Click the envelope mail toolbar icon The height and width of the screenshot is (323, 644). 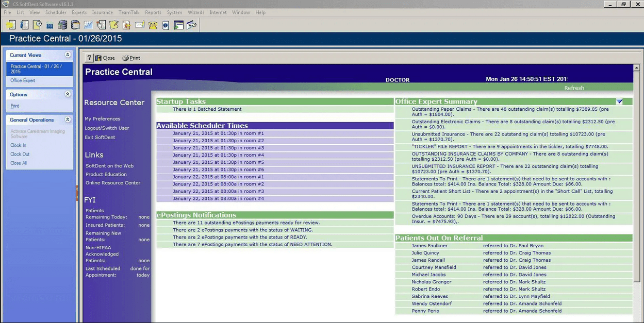click(140, 25)
